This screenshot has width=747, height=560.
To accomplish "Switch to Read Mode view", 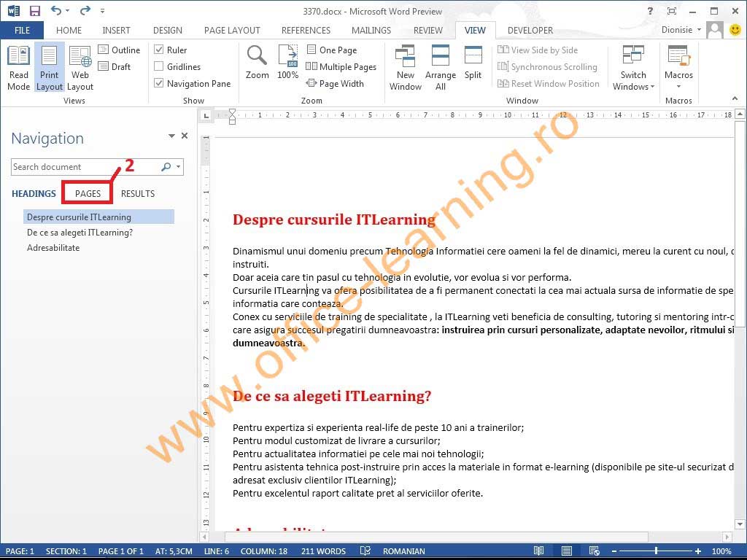I will pyautogui.click(x=18, y=68).
